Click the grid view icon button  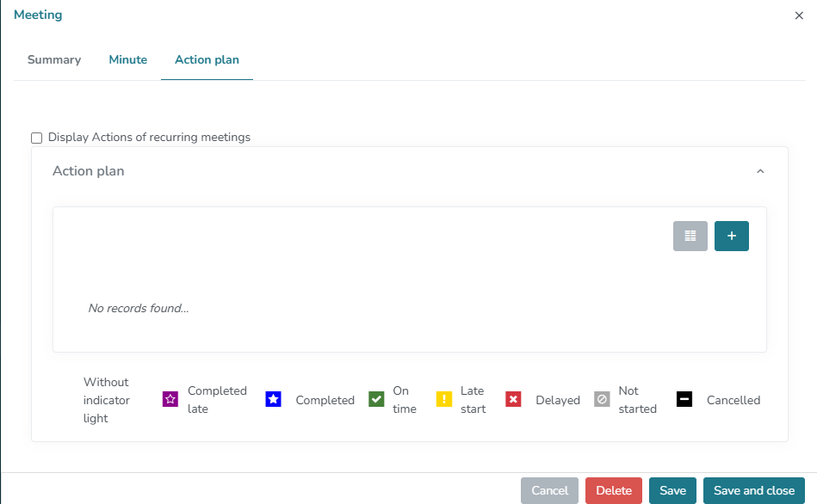[x=690, y=236]
